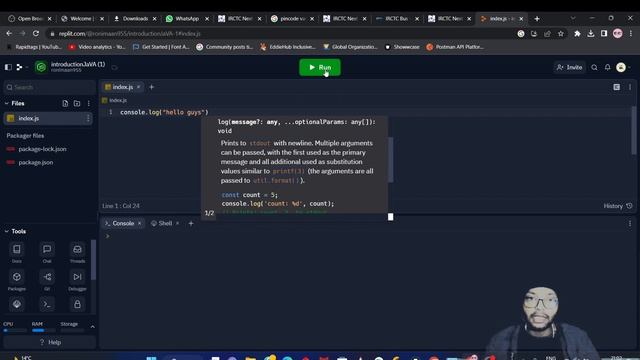Viewport: 640px width, 360px height.
Task: Open package.json file
Action: click(x=36, y=162)
